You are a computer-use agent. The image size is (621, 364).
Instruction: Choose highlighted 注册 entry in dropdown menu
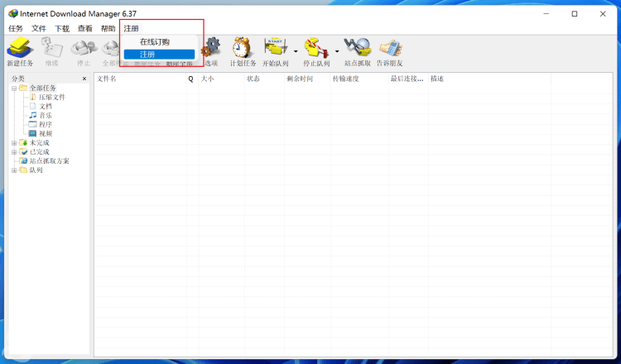click(159, 55)
